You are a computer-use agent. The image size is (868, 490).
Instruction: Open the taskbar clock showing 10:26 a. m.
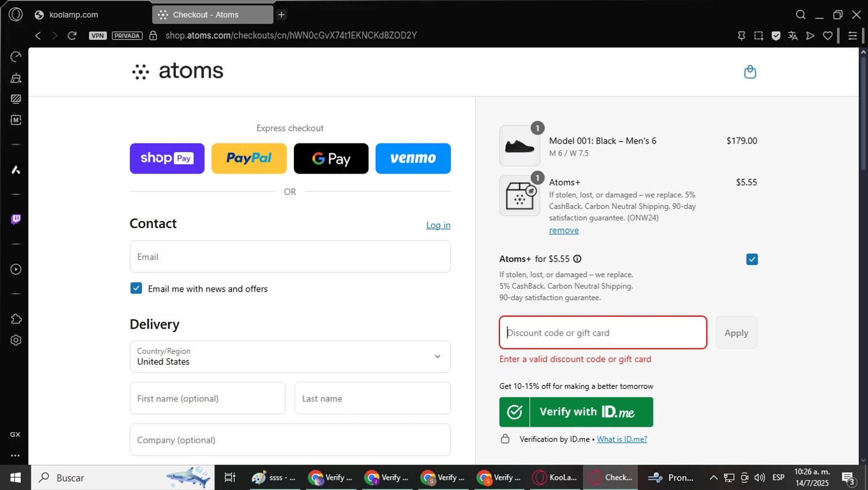[x=812, y=478]
